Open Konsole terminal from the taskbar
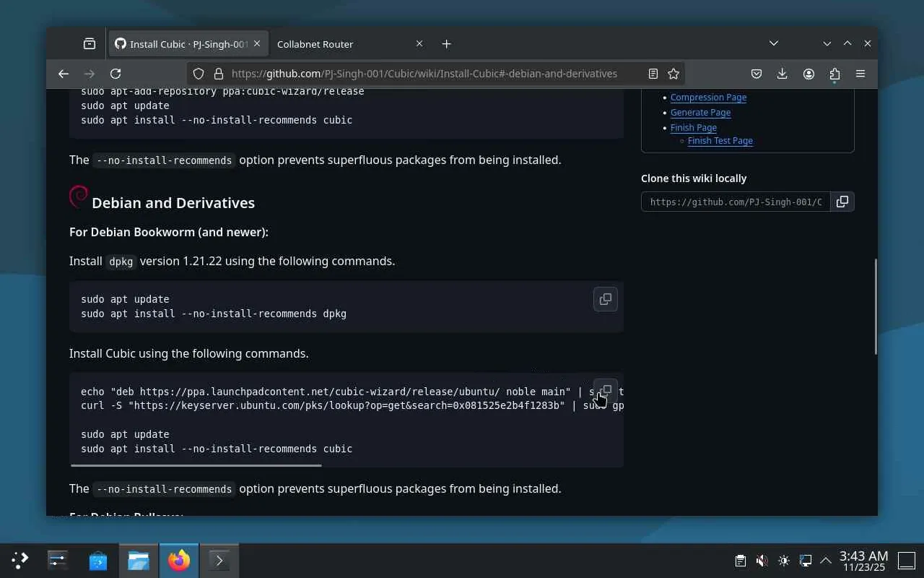 click(219, 560)
